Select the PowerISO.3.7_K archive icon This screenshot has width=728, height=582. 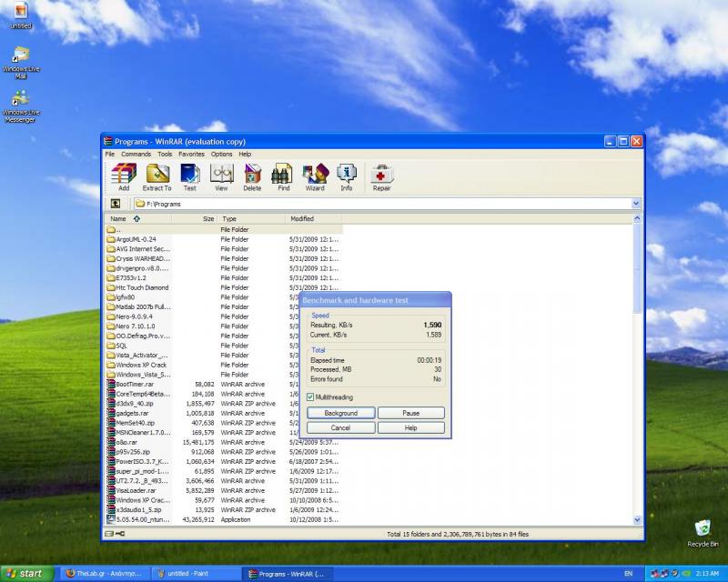pos(110,461)
